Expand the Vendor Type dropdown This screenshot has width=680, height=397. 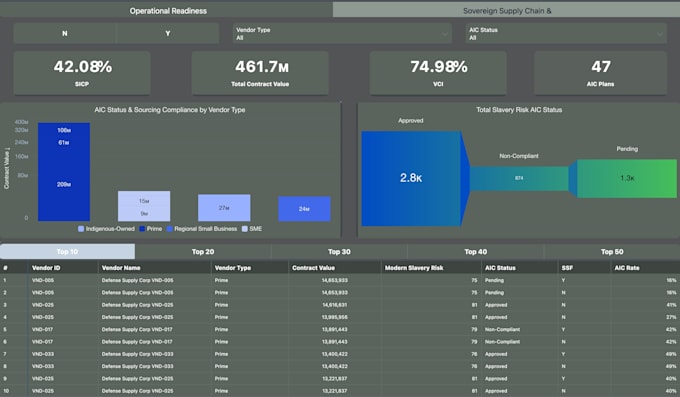[342, 33]
